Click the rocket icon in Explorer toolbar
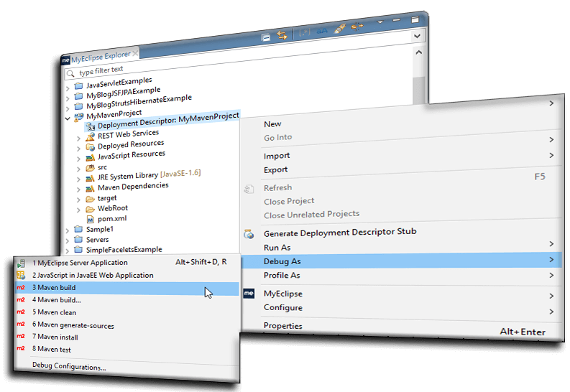 coord(339,28)
